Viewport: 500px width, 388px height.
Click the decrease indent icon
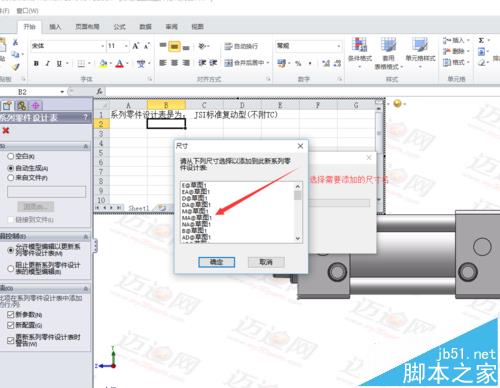pyautogui.click(x=202, y=63)
